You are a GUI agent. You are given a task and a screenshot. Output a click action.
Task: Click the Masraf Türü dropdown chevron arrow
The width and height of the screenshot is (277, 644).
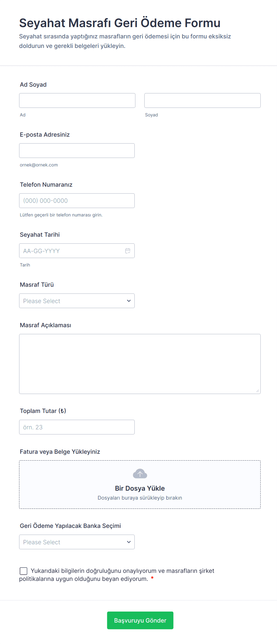(129, 301)
